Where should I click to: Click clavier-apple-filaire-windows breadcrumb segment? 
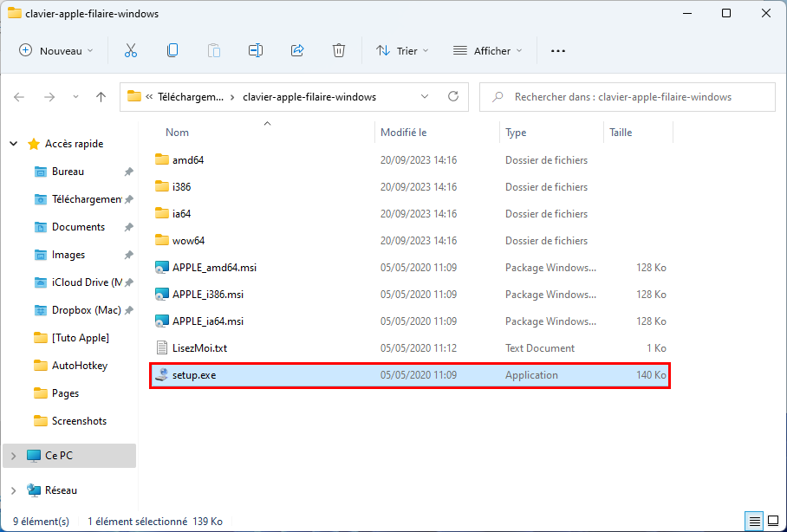click(x=309, y=97)
